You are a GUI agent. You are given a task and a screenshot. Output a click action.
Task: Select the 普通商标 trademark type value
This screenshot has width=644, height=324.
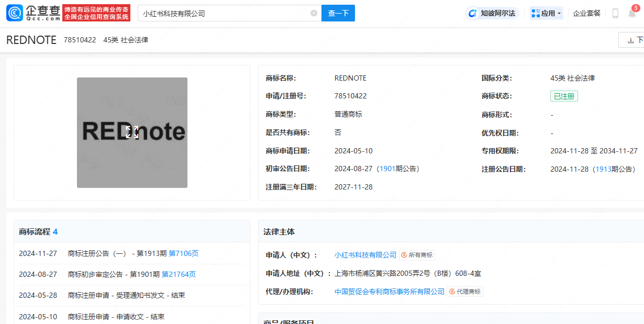click(348, 114)
